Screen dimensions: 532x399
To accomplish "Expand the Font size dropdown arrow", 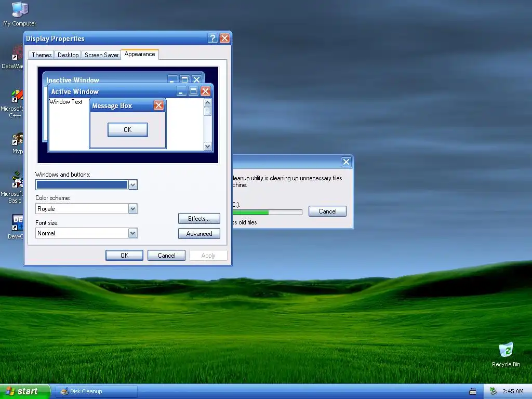I will coord(132,233).
